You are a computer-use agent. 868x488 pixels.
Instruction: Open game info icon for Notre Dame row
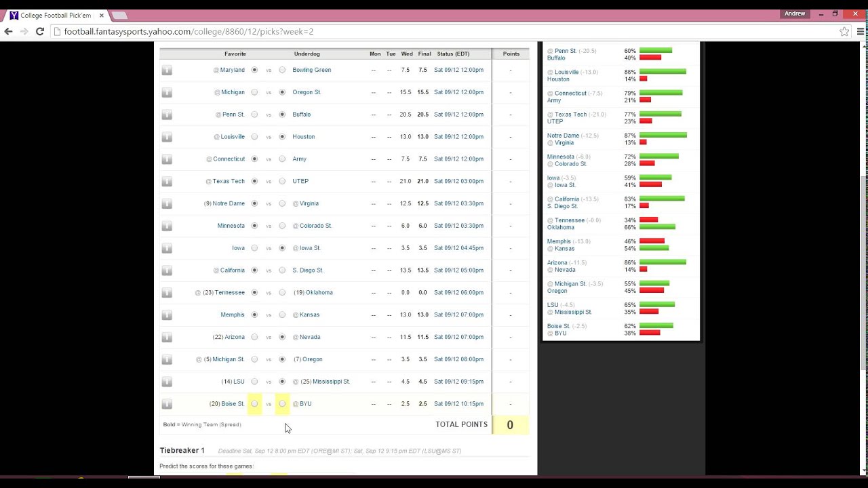[x=167, y=203]
